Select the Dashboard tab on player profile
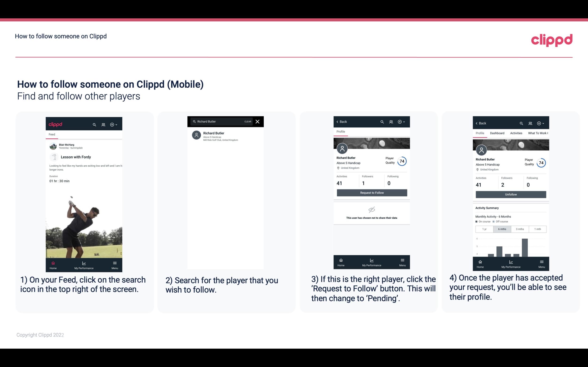This screenshot has height=367, width=588. point(497,133)
